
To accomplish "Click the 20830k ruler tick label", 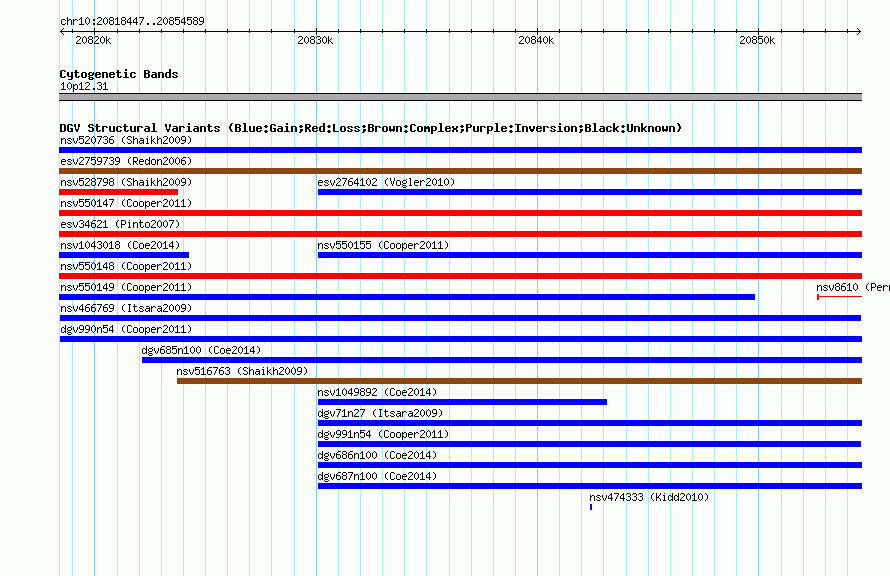I will (x=315, y=40).
